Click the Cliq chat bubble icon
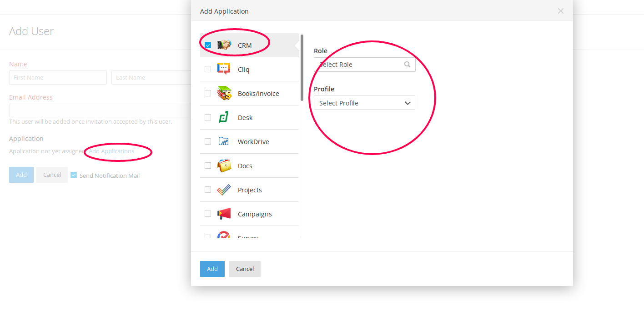 point(224,69)
